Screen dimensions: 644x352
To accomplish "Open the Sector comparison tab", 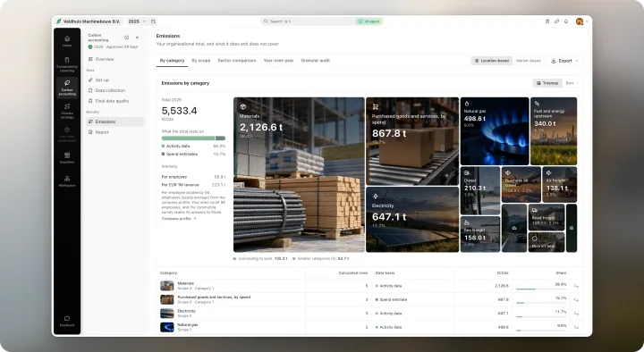I will pyautogui.click(x=237, y=61).
